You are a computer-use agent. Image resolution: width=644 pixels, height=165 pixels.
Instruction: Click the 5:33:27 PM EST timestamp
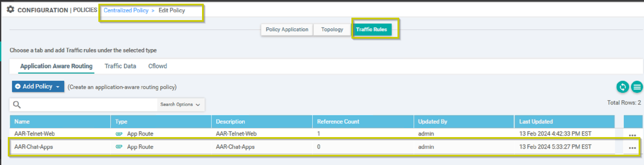555,147
